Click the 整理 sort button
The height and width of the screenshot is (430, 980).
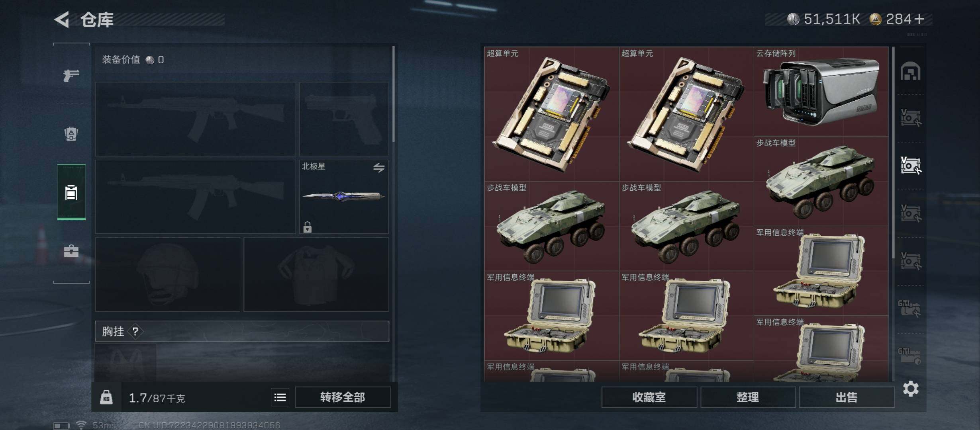click(748, 397)
